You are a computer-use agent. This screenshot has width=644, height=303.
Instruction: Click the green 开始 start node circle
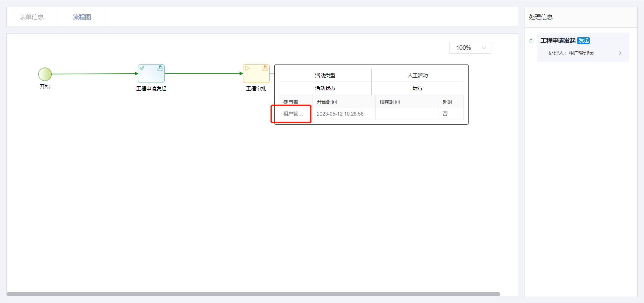click(x=45, y=74)
